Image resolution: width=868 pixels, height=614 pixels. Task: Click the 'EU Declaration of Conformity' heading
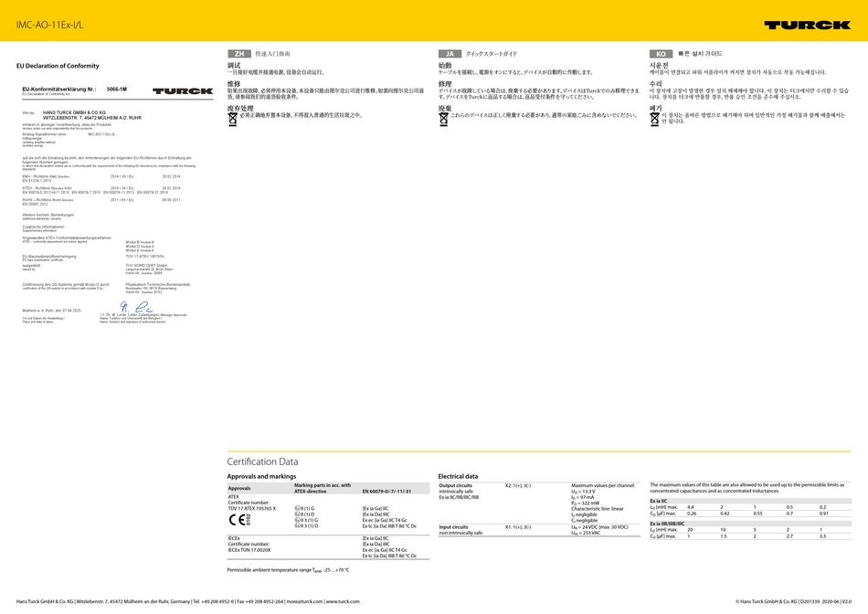[x=58, y=66]
